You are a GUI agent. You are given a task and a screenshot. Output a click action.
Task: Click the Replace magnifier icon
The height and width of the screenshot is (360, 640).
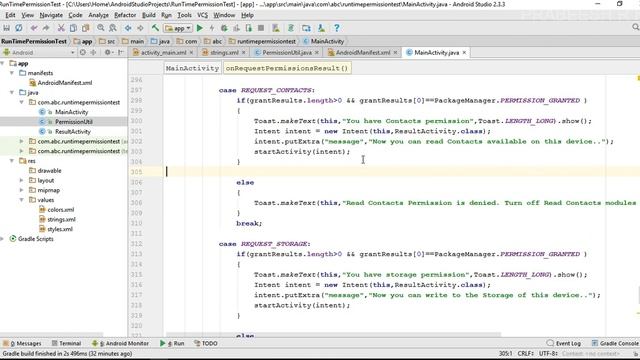click(x=113, y=28)
